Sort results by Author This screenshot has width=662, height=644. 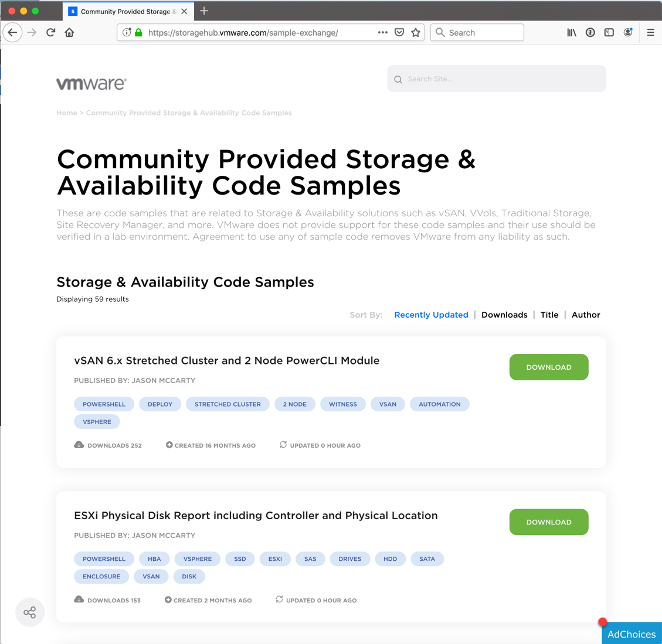586,315
